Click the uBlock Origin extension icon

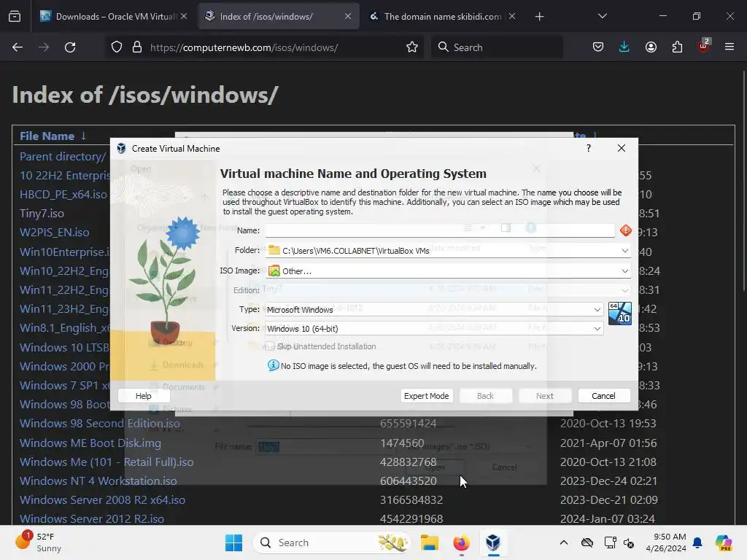[704, 46]
